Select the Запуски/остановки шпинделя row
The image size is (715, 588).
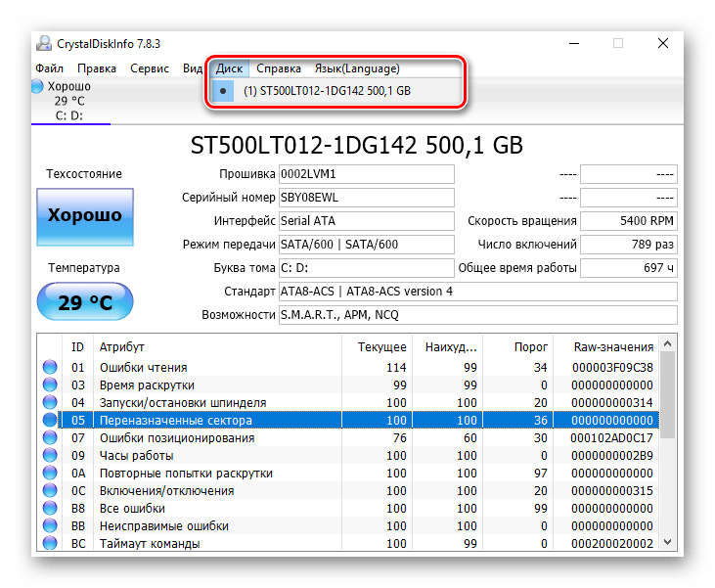(348, 402)
